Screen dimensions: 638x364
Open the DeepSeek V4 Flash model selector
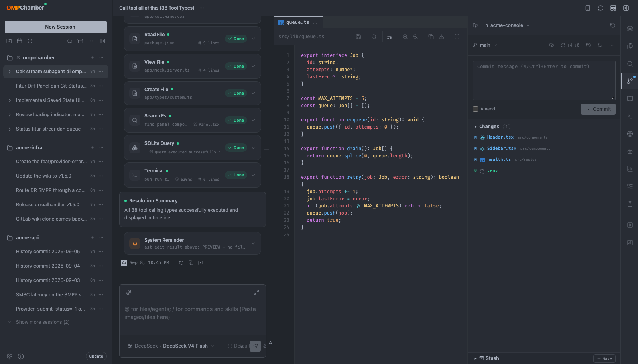tap(171, 346)
